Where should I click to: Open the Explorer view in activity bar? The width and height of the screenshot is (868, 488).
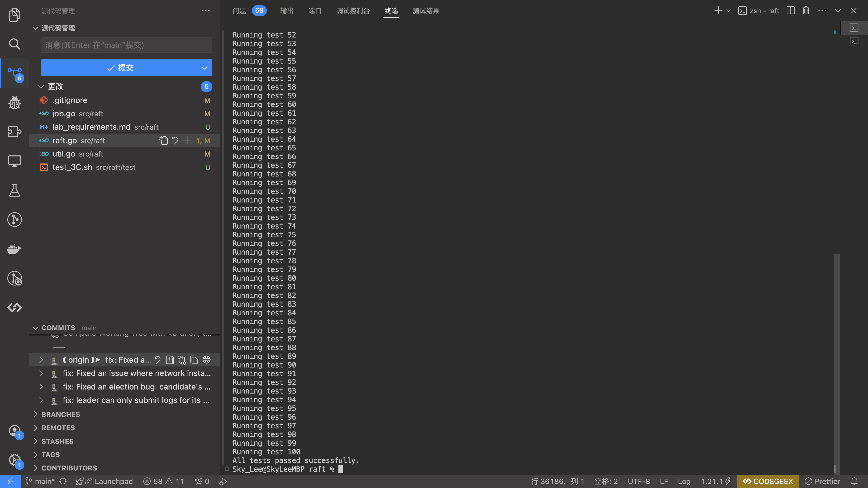[x=14, y=14]
